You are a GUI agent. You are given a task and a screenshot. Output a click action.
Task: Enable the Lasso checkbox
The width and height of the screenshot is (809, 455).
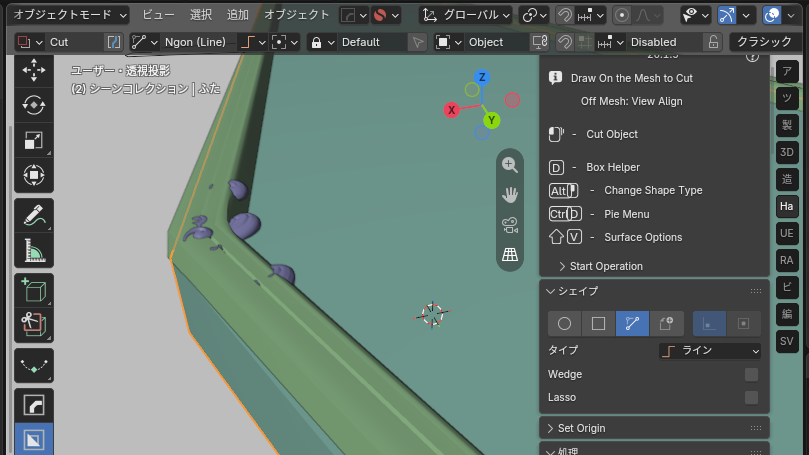(751, 398)
